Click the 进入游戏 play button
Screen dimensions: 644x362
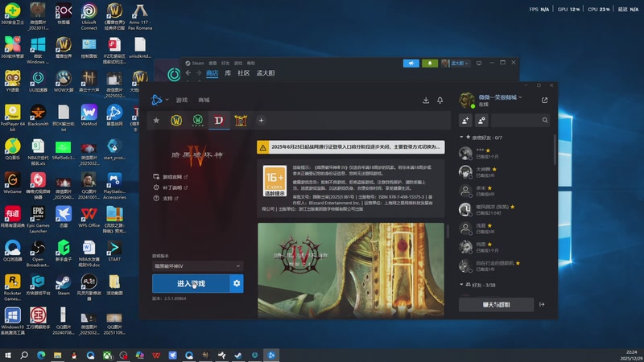[x=191, y=284]
